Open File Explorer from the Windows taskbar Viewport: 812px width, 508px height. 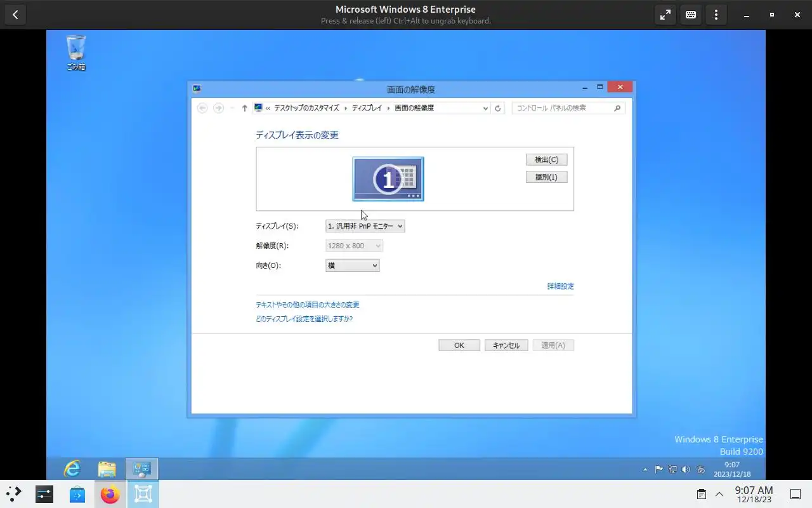107,469
